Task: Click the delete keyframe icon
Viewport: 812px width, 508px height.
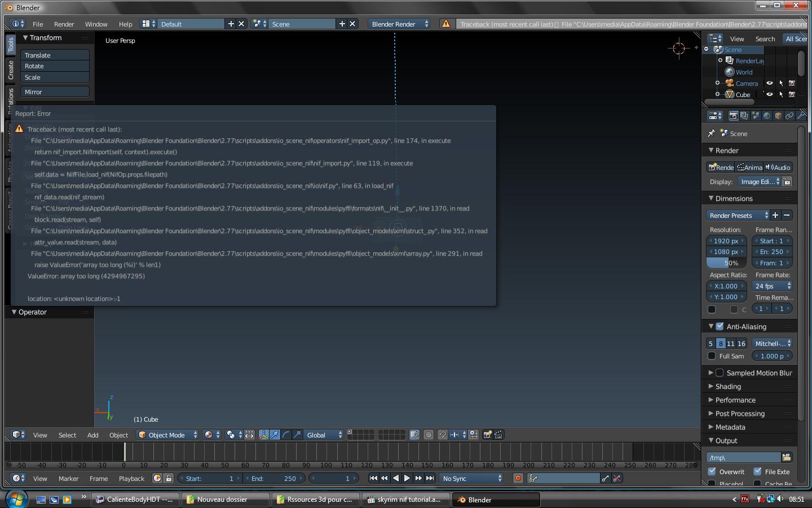Action: pyautogui.click(x=617, y=478)
